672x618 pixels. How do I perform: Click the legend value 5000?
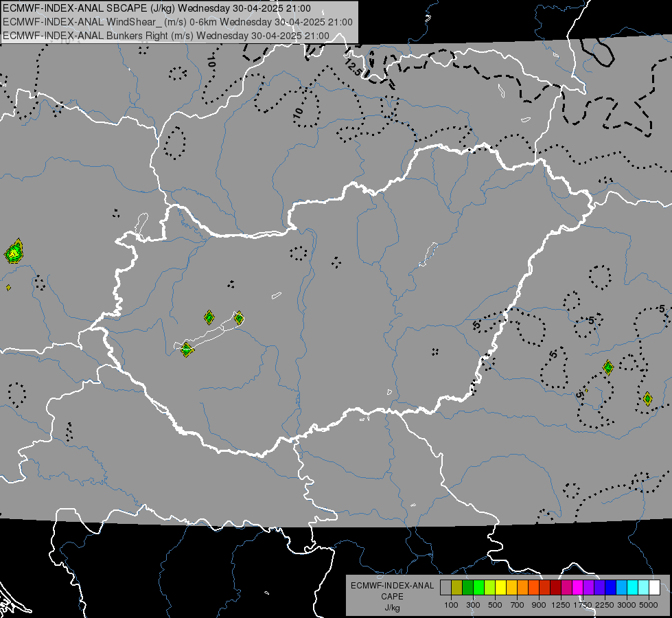[649, 605]
